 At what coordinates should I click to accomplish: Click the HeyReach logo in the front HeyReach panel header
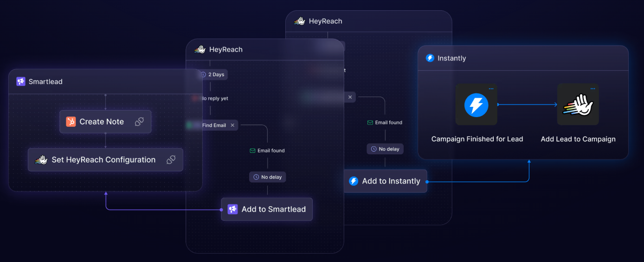pos(200,49)
